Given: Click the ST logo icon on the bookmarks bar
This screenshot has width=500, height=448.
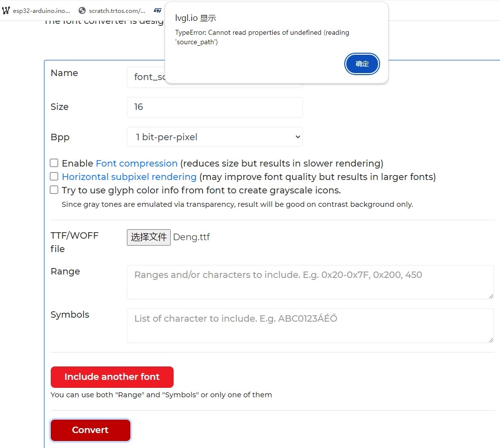Looking at the screenshot, I should [x=158, y=10].
